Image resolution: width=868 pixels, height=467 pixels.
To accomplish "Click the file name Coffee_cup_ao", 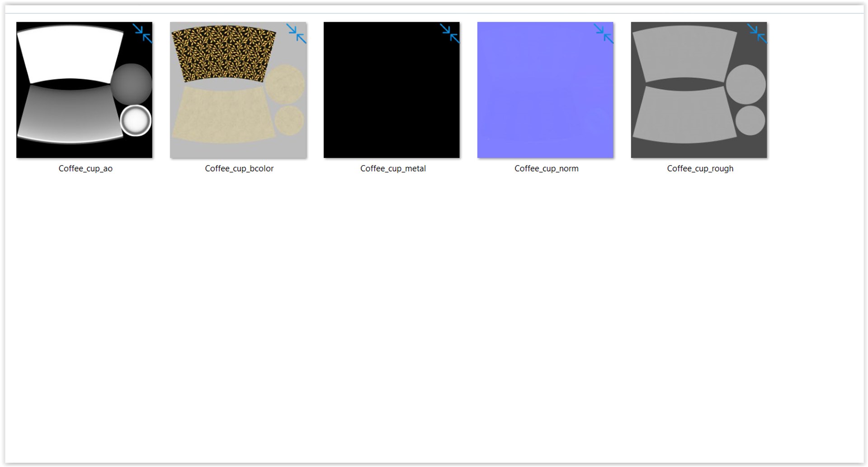I will (x=85, y=168).
